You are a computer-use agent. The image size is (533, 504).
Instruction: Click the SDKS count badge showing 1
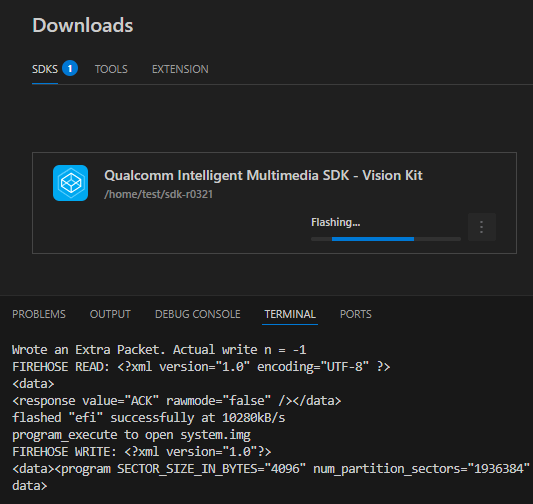point(70,68)
